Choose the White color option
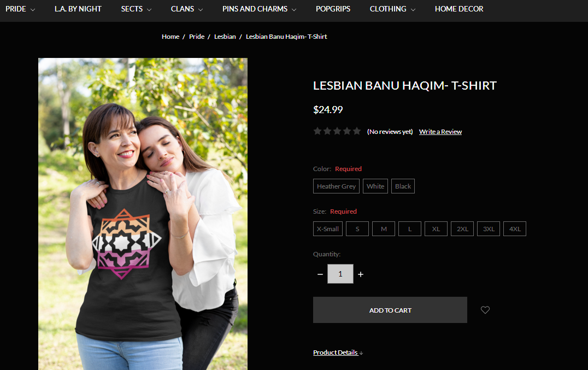 point(375,186)
